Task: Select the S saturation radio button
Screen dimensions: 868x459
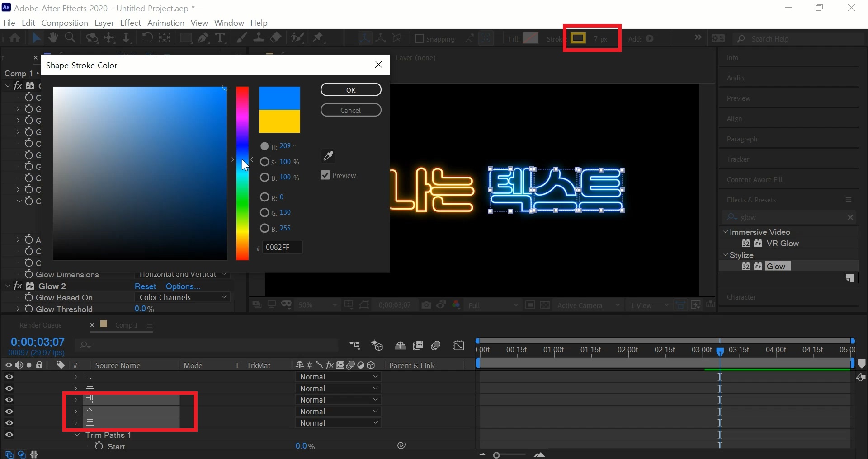Action: tap(264, 162)
